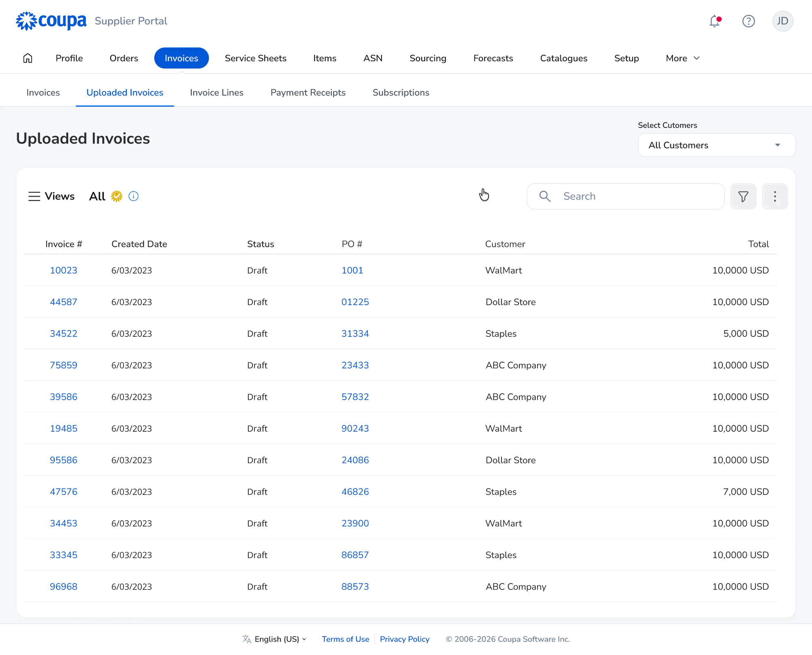Click the language translate icon in footer
Screen dimensions: 812x655
[x=247, y=639]
